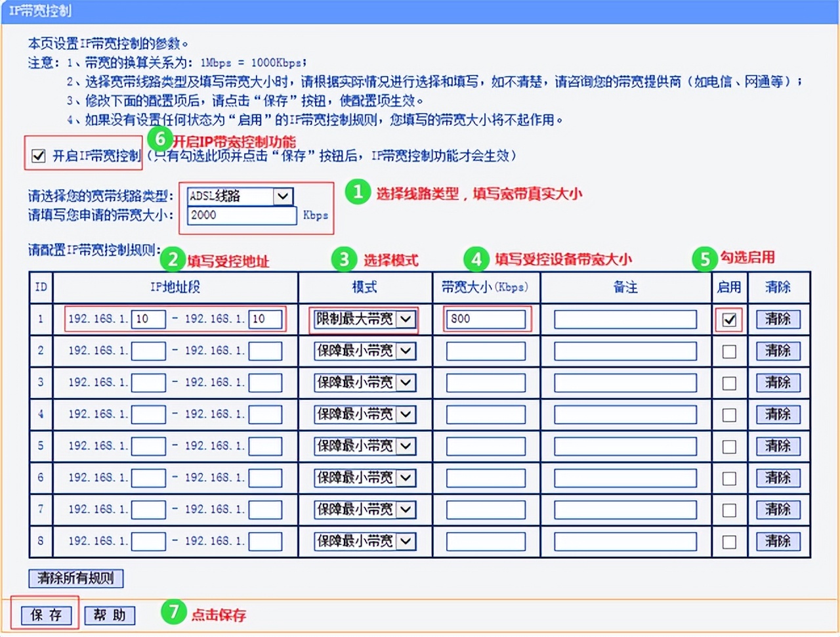Enable rule 2 via its 启用 checkbox
Screen dimensions: 840x637
pos(728,351)
